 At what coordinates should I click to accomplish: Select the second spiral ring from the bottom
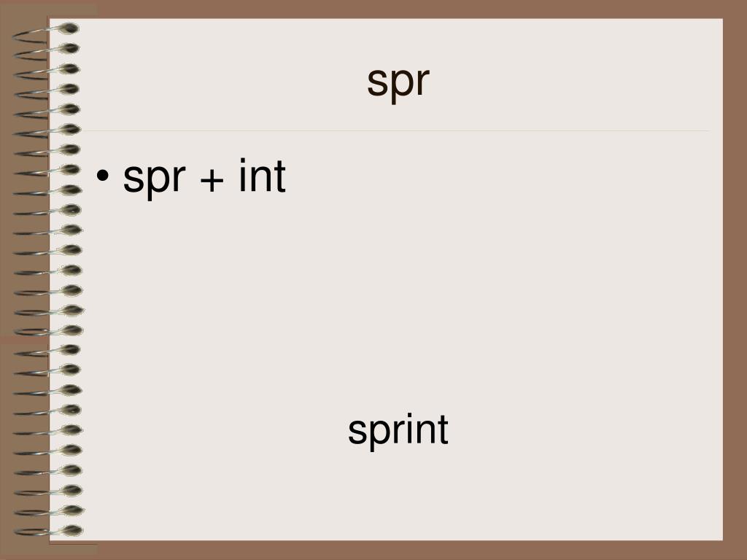(x=49, y=511)
